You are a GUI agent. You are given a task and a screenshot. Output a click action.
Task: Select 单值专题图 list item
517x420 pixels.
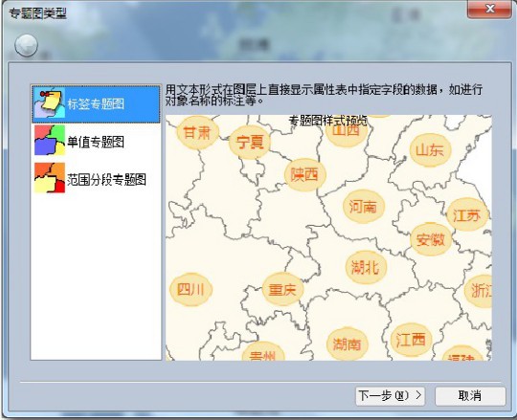(96, 141)
